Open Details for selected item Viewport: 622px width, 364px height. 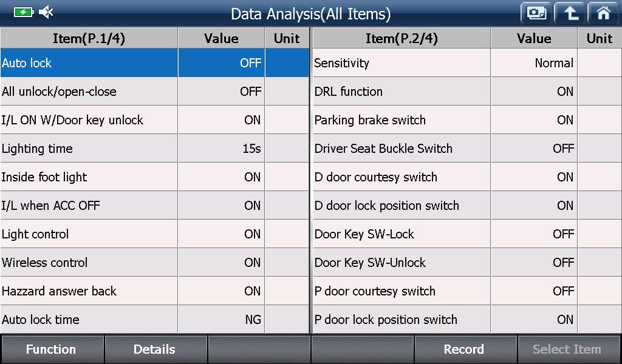tap(155, 349)
